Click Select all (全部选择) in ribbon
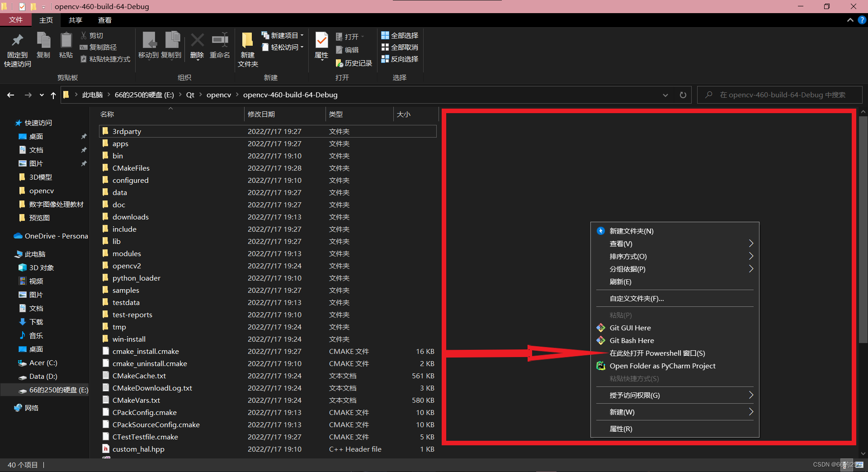The image size is (868, 472). (400, 35)
